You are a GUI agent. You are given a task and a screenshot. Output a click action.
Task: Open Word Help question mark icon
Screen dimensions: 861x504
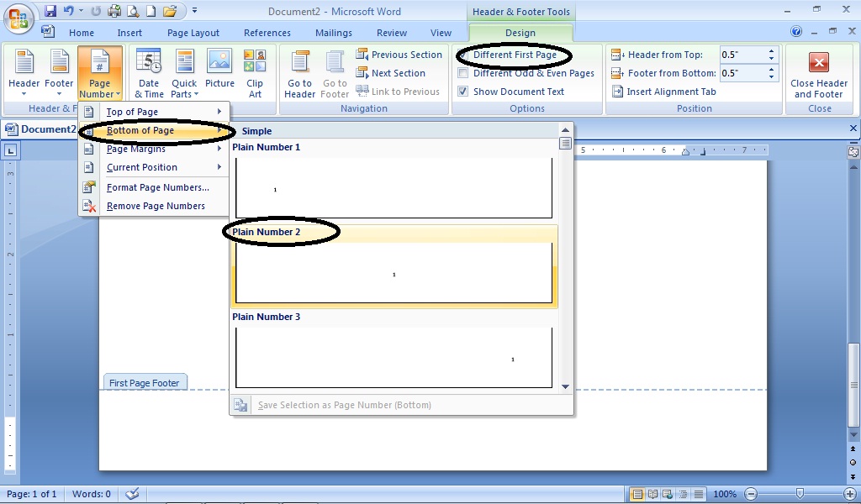796,31
